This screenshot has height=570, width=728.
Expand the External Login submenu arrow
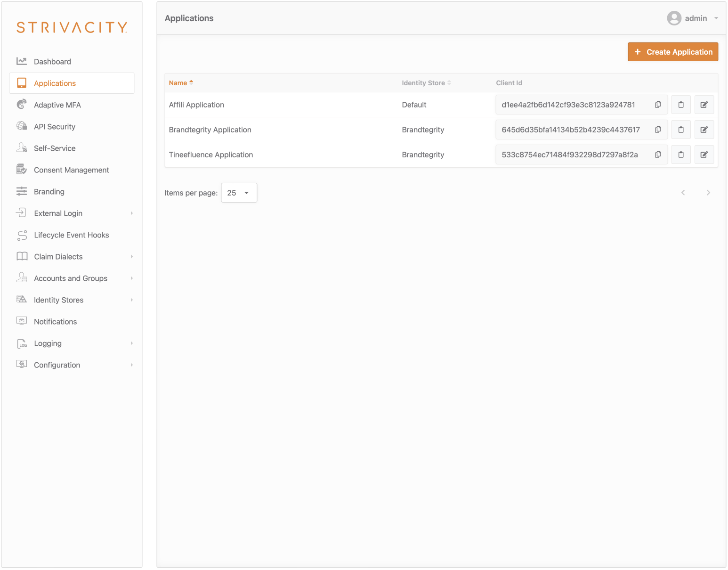click(132, 213)
